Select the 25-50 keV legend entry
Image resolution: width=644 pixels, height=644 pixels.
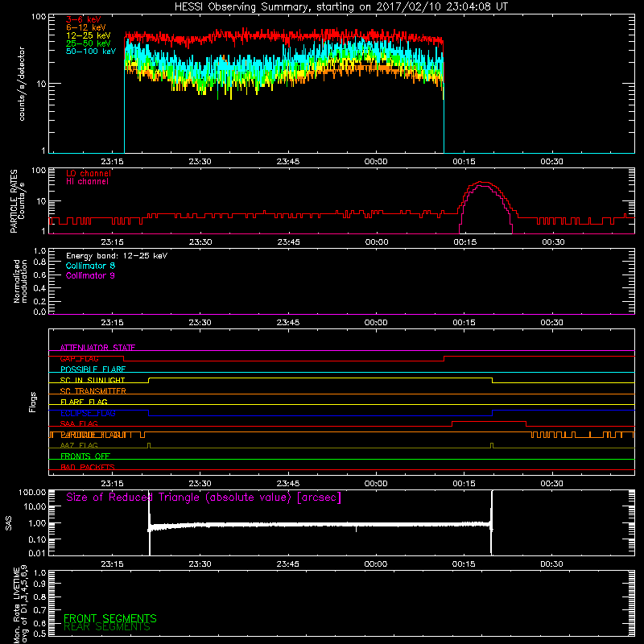(x=89, y=43)
